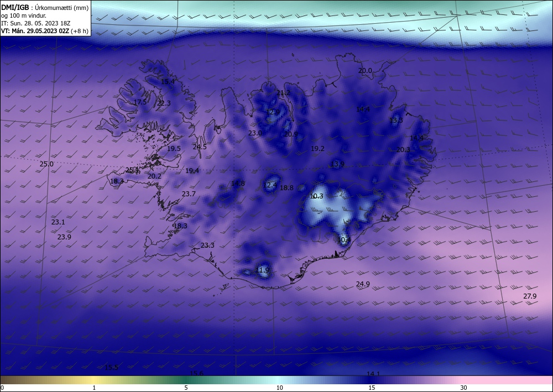The height and width of the screenshot is (392, 553).
Task: Click the 25.0 value over the western sea
Action: click(46, 164)
